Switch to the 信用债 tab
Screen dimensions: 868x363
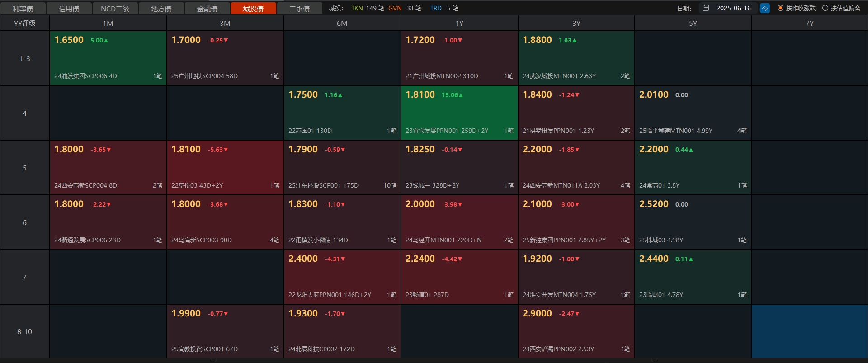[x=69, y=9]
